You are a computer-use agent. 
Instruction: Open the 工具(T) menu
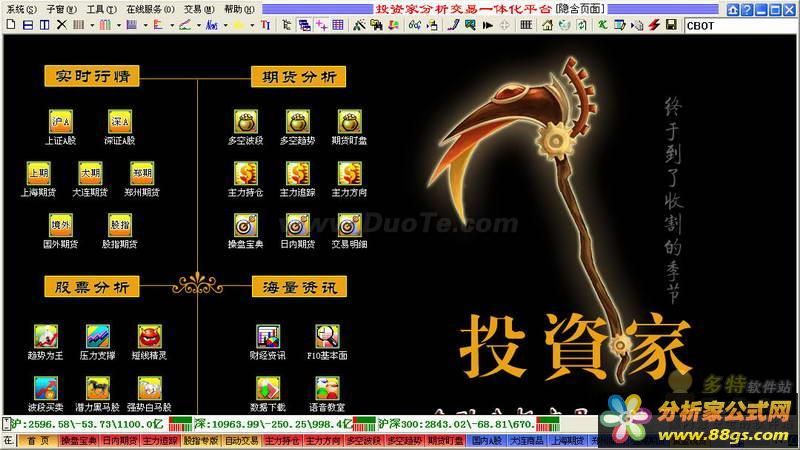101,9
